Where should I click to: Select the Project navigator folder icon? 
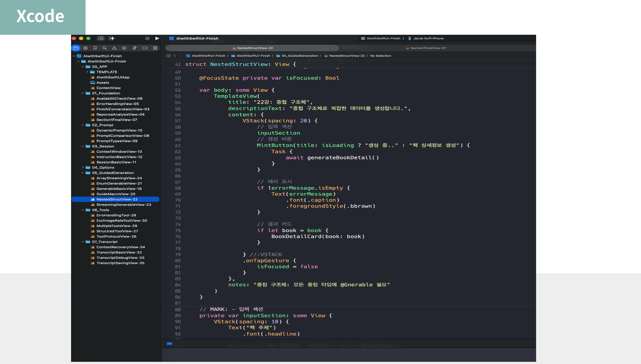click(x=76, y=48)
